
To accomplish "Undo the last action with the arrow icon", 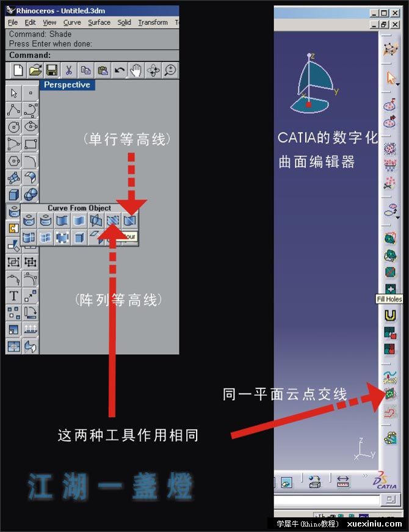I will pos(119,71).
